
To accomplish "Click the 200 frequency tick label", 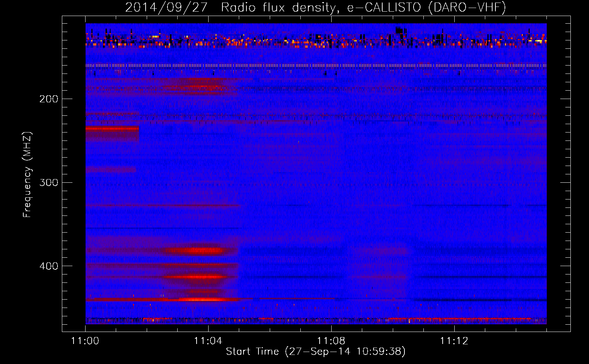I will pos(49,99).
